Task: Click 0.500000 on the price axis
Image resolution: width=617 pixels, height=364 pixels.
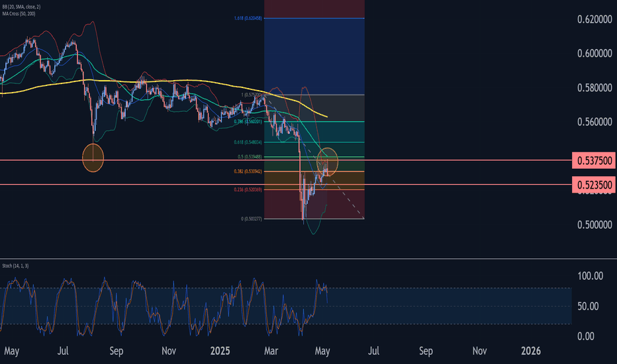Action: coord(594,225)
